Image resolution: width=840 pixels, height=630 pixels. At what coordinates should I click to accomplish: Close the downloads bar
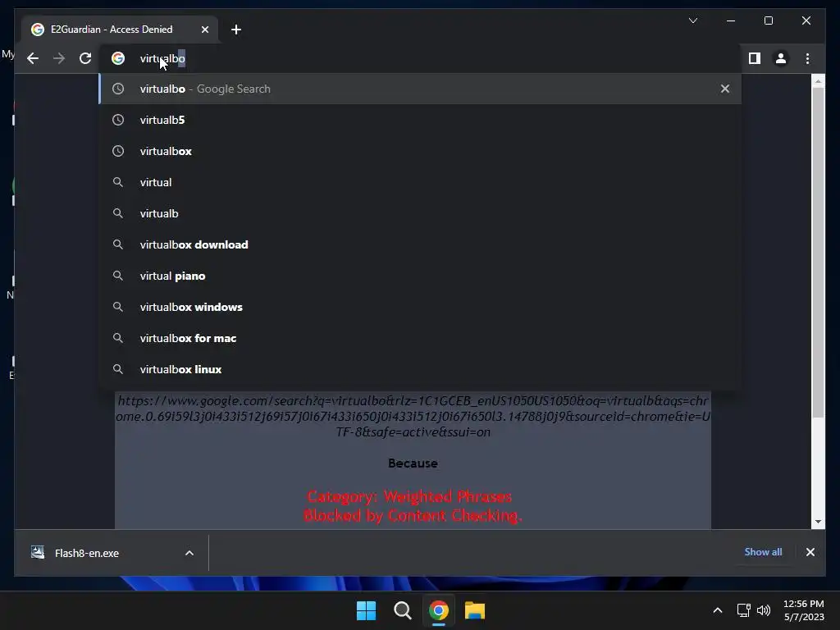810,552
